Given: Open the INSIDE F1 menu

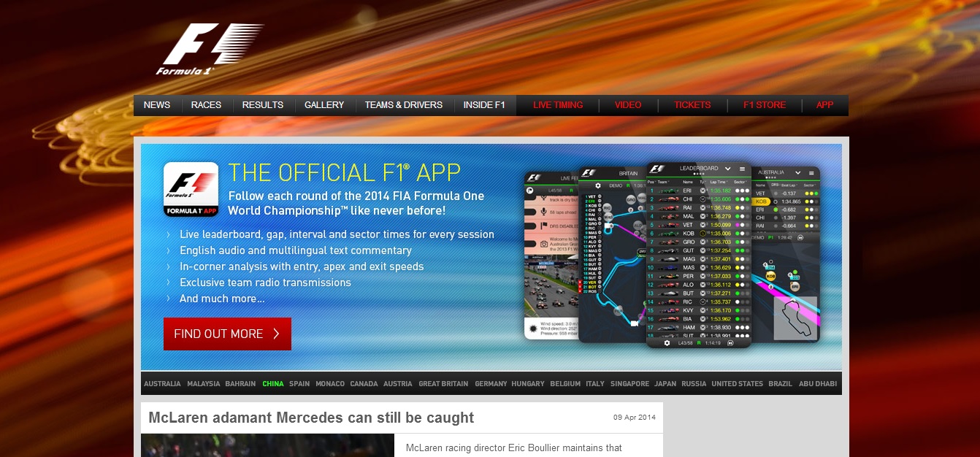Looking at the screenshot, I should tap(484, 105).
